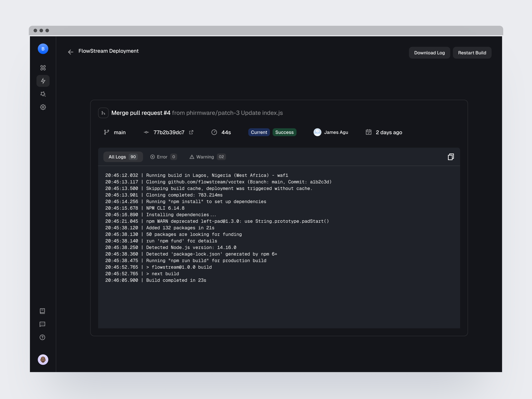The image size is (532, 399).
Task: Click the duration clock icon beside 44s
Action: [x=214, y=132]
